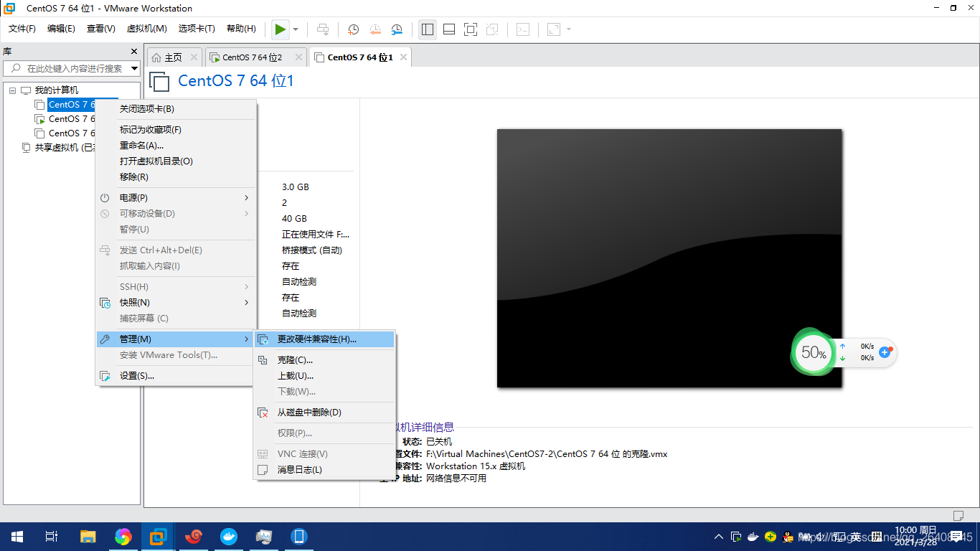Click the 50% memory accelerator ball

(813, 352)
